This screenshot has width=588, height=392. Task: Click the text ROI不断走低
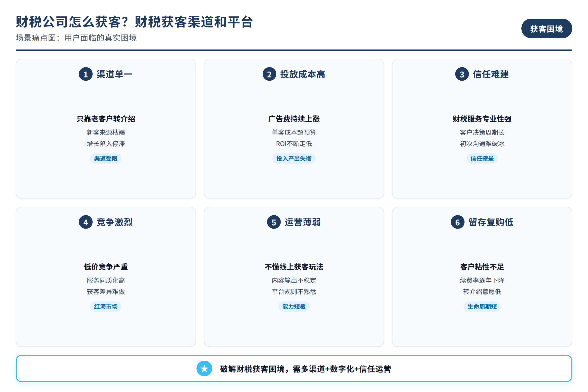294,144
